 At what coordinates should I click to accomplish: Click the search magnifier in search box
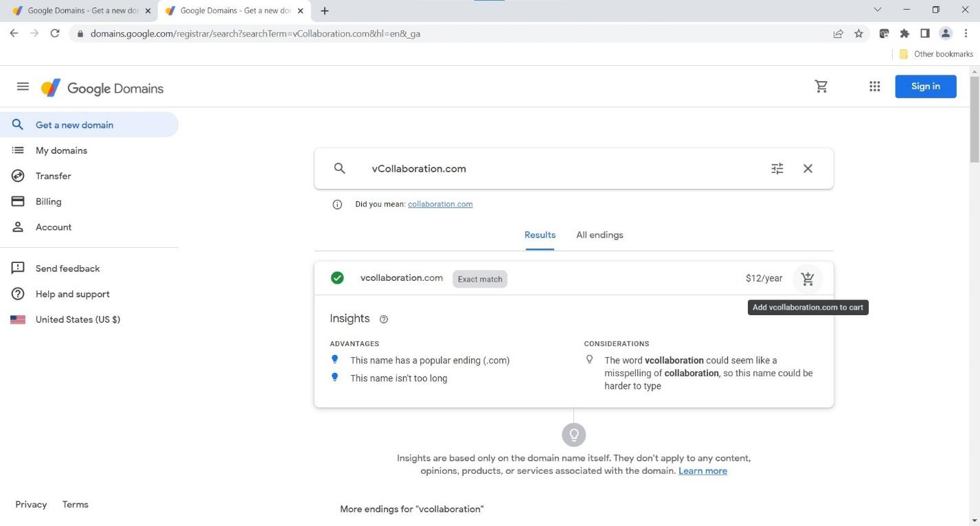pyautogui.click(x=339, y=168)
